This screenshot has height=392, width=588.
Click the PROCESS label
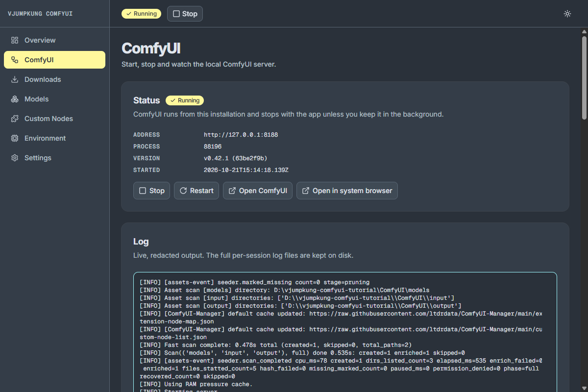click(147, 147)
